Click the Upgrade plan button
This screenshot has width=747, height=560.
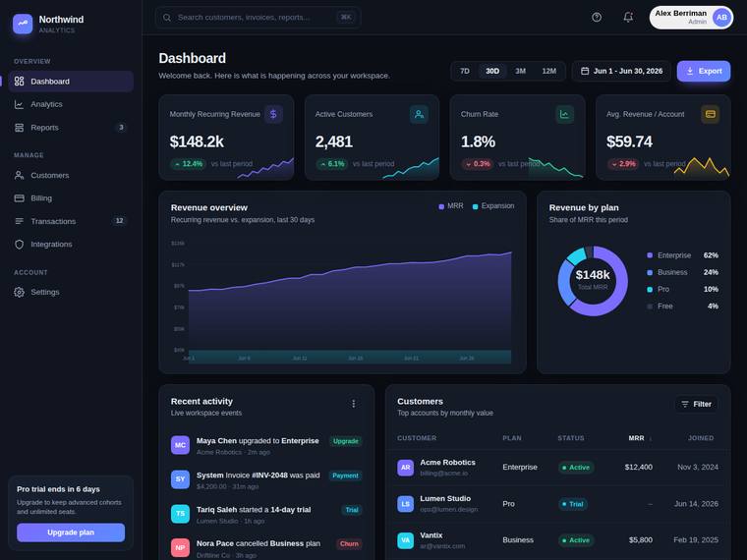[x=71, y=532]
